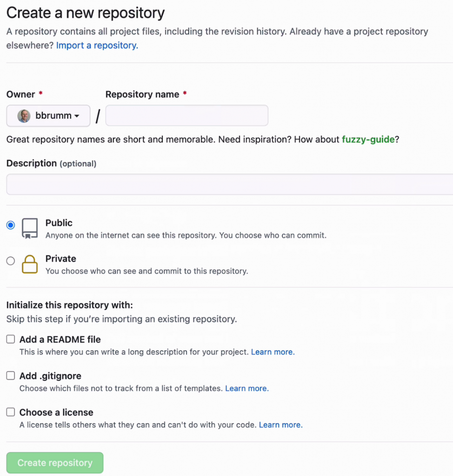Click the Add a README file label

click(60, 340)
